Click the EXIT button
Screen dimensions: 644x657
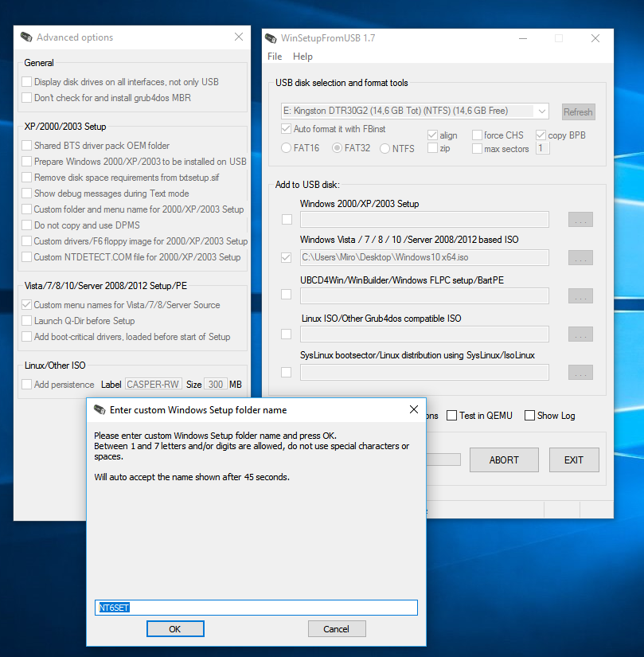tap(574, 460)
